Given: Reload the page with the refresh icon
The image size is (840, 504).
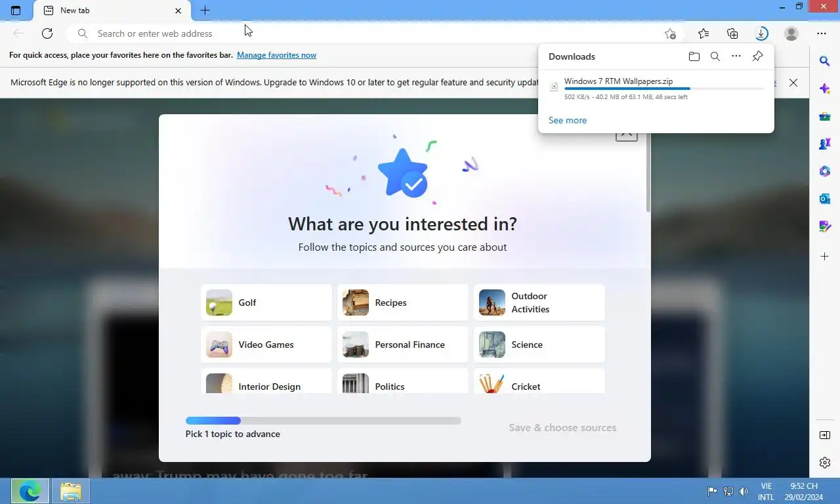Looking at the screenshot, I should tap(47, 33).
